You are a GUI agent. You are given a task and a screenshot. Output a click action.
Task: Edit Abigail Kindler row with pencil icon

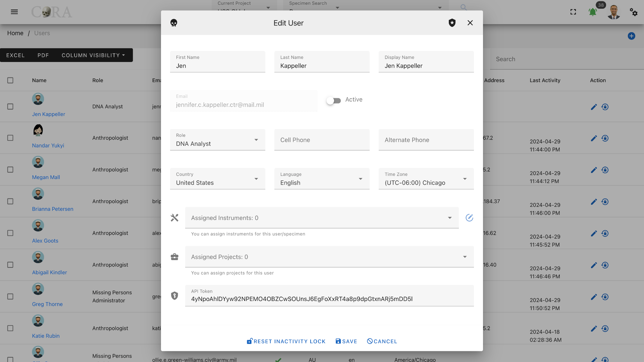[x=594, y=265]
